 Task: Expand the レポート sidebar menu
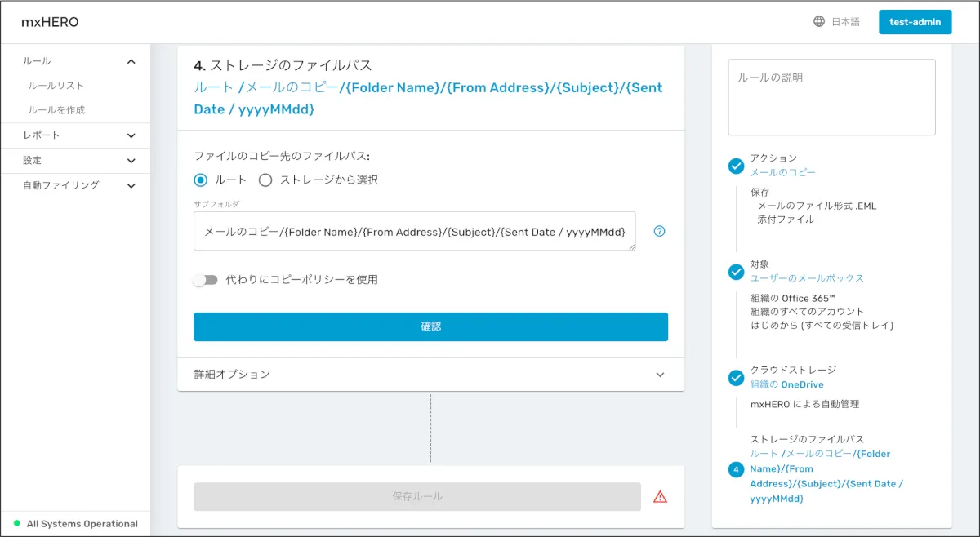point(131,135)
